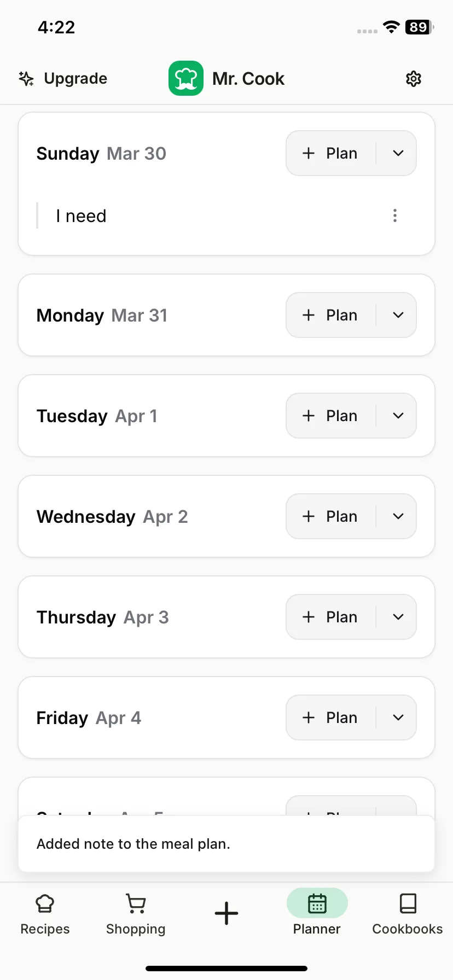Image resolution: width=453 pixels, height=980 pixels.
Task: Add a plan for Thursday Apr 3
Action: (330, 617)
